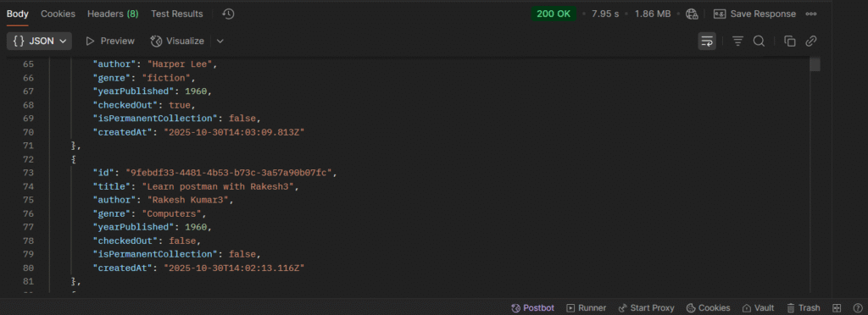868x315 pixels.
Task: Switch to the Test Results tab
Action: (177, 14)
